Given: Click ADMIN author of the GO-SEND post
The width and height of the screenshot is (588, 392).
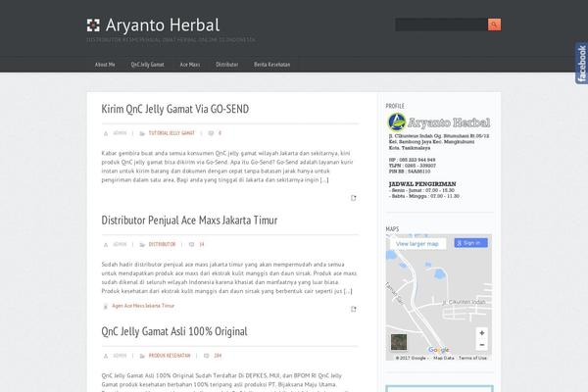Looking at the screenshot, I should [x=120, y=133].
